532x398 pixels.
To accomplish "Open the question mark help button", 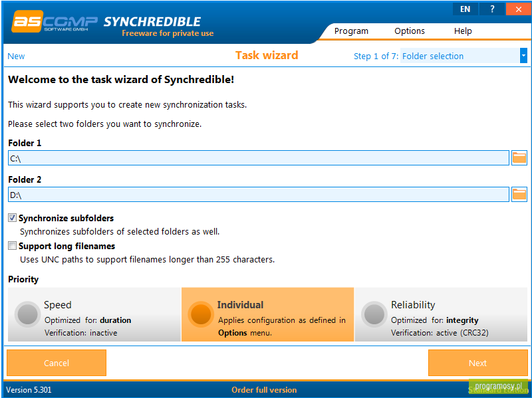I will (x=492, y=9).
